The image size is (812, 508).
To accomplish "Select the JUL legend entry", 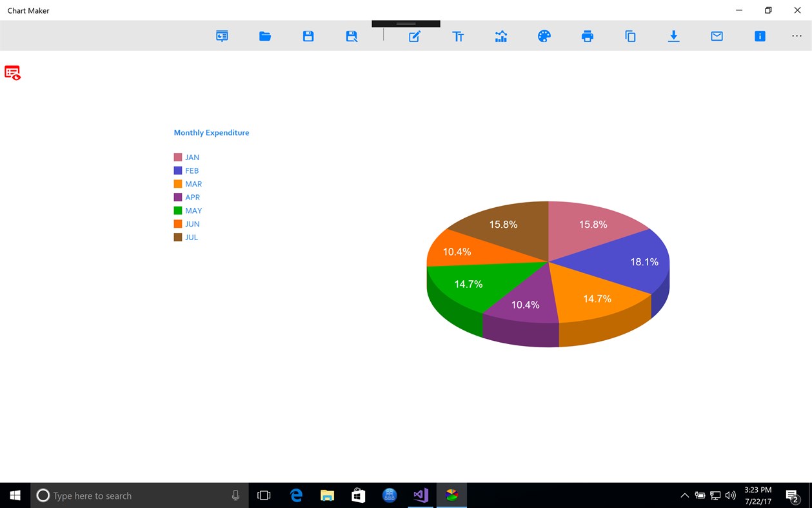I will click(x=191, y=237).
